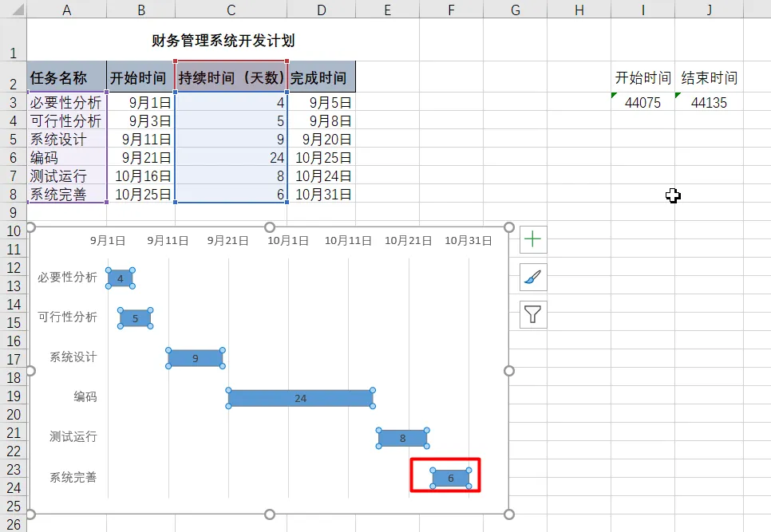
Task: Click the chart's top-center resize handle
Action: pos(270,227)
